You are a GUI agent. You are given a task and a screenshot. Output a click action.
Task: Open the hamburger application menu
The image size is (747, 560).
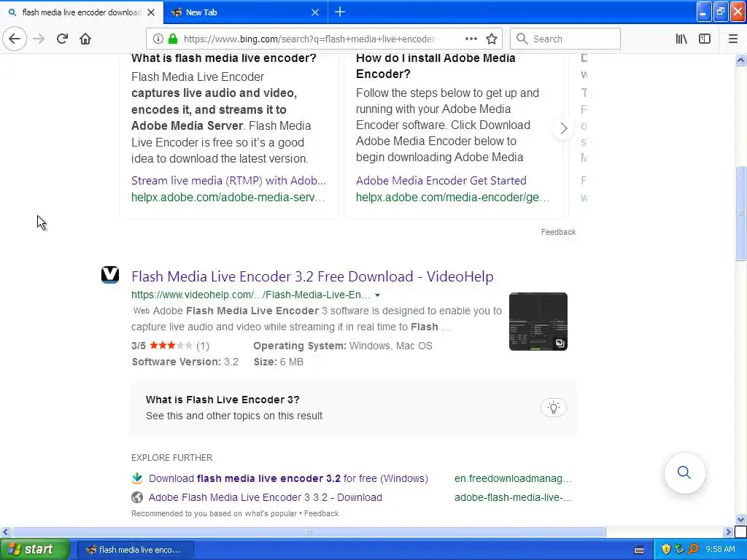pos(732,39)
